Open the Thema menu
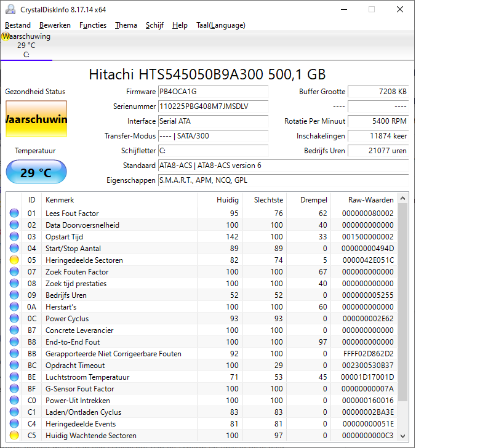This screenshot has width=504, height=448. (126, 25)
